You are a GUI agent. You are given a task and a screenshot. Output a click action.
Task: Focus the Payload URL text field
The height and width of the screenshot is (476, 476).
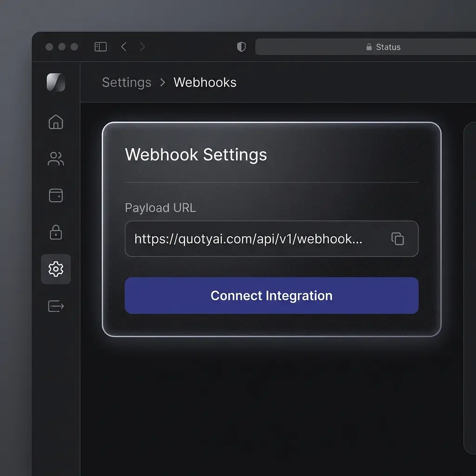click(x=251, y=239)
